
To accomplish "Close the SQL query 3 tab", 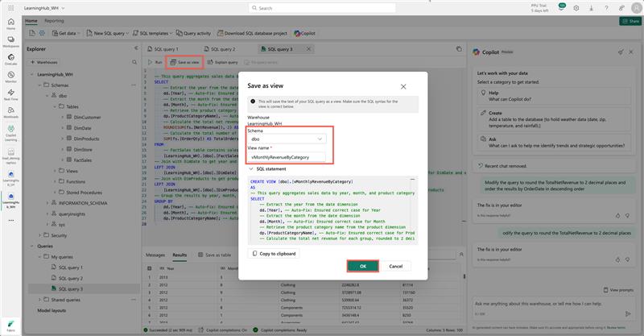I will tap(308, 49).
